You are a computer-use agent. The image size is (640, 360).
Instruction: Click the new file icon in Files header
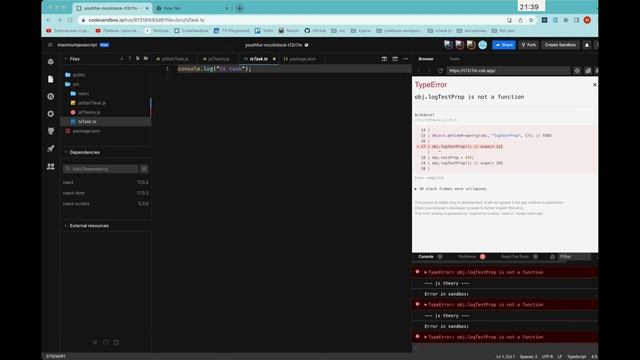click(x=138, y=59)
